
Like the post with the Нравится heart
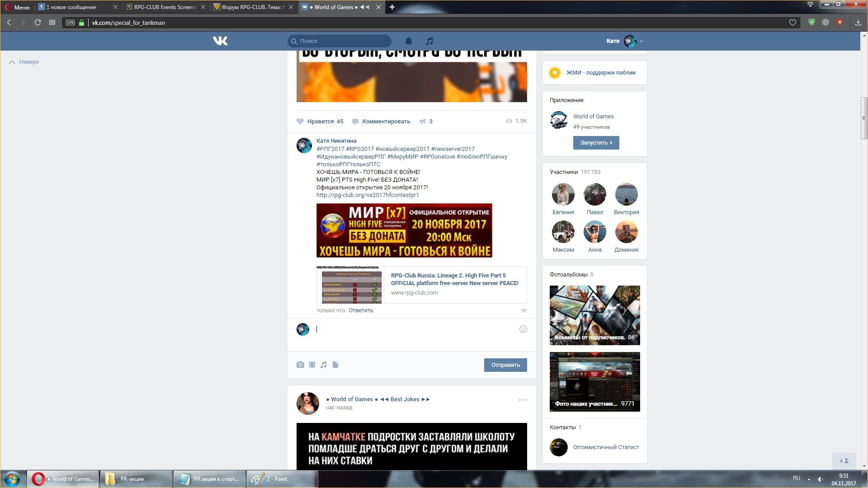[x=301, y=122]
